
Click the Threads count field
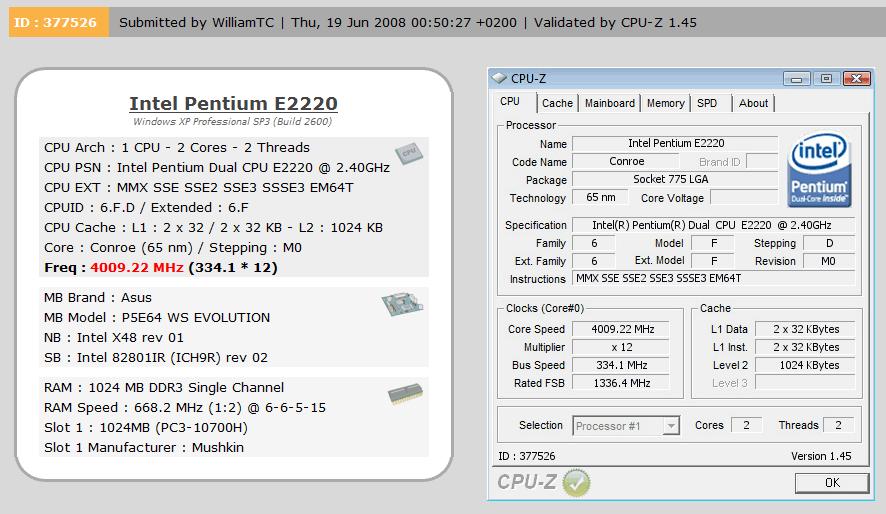pyautogui.click(x=839, y=425)
